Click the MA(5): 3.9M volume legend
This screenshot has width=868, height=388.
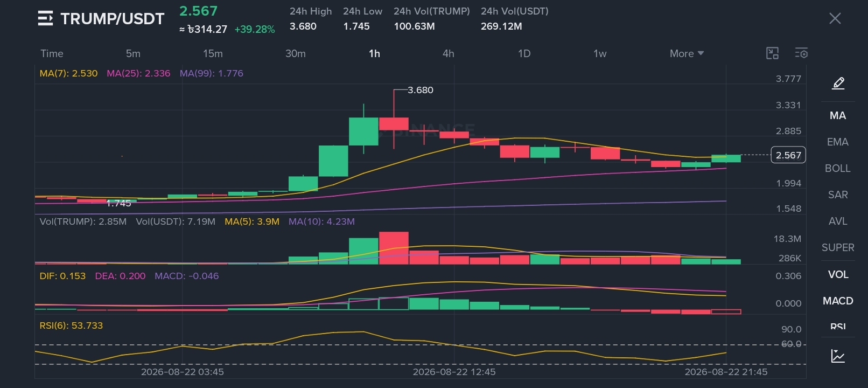pyautogui.click(x=252, y=221)
